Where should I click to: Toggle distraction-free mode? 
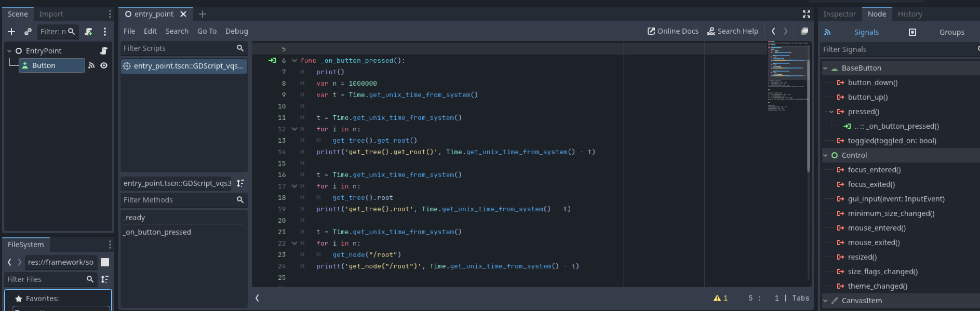point(807,14)
